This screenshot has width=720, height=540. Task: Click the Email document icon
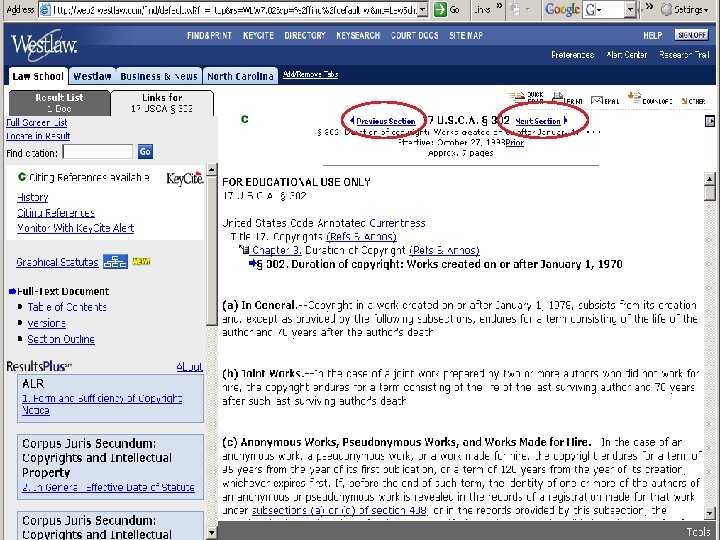coord(596,100)
